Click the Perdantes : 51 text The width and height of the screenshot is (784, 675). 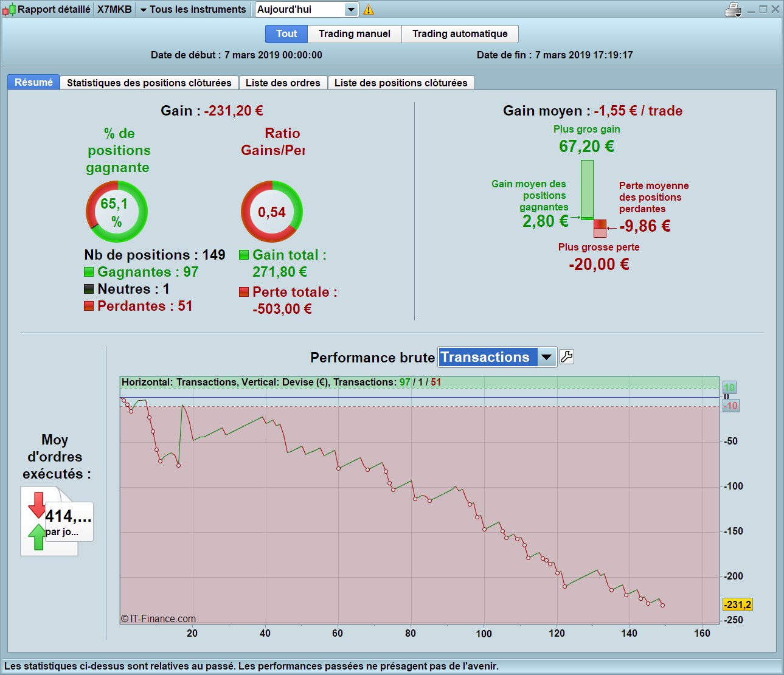[145, 306]
